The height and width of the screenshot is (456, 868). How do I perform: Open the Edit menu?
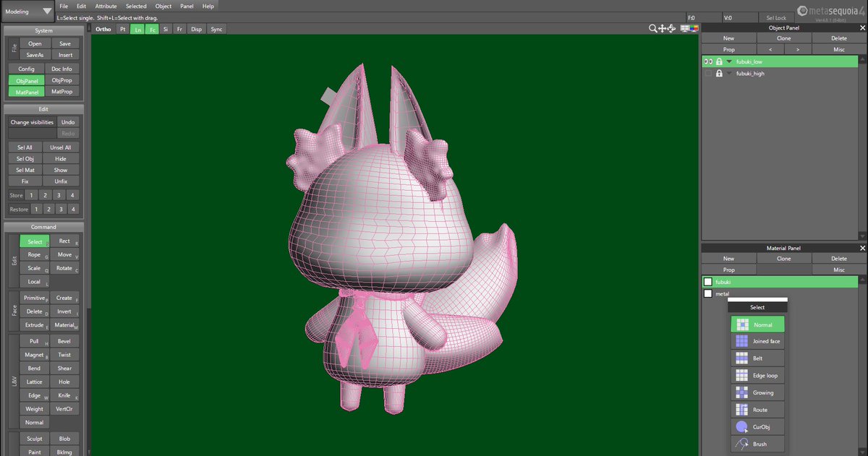pyautogui.click(x=81, y=6)
